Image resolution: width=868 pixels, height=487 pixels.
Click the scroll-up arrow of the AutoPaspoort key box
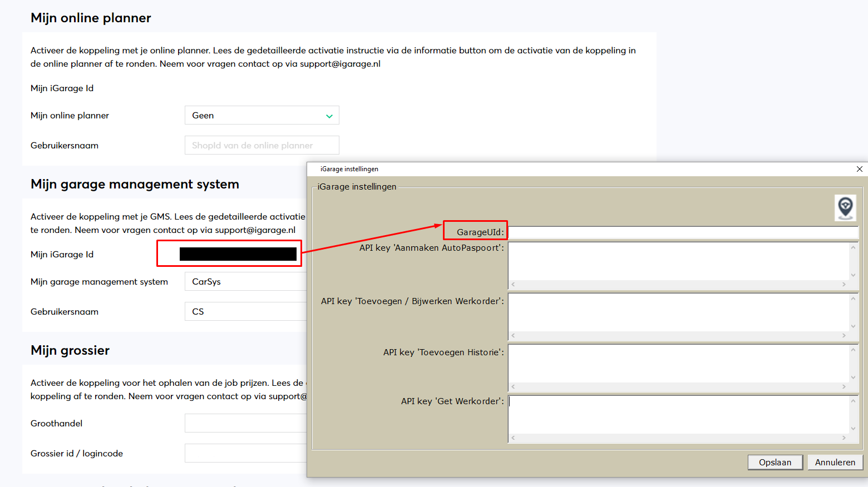(x=853, y=247)
